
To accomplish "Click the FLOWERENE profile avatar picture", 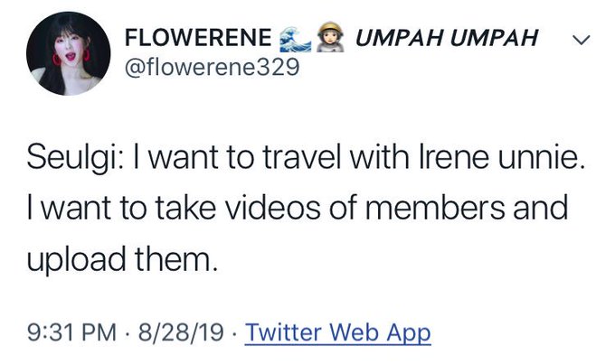I will pos(69,53).
